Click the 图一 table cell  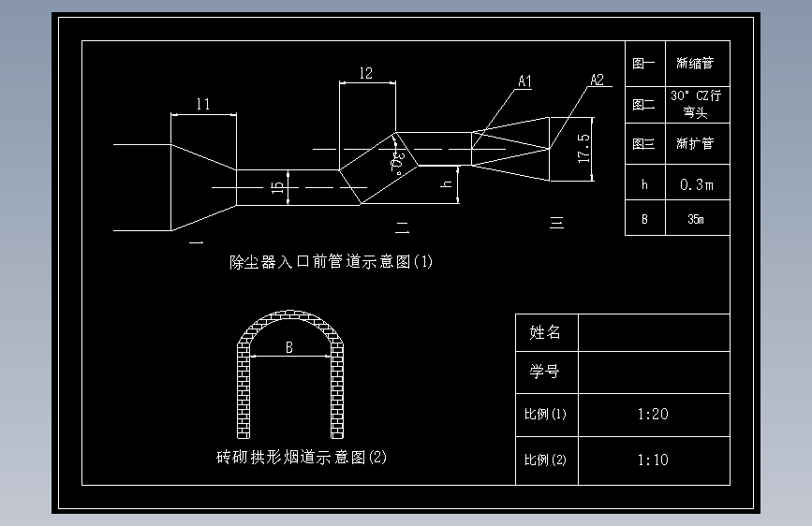(x=644, y=64)
